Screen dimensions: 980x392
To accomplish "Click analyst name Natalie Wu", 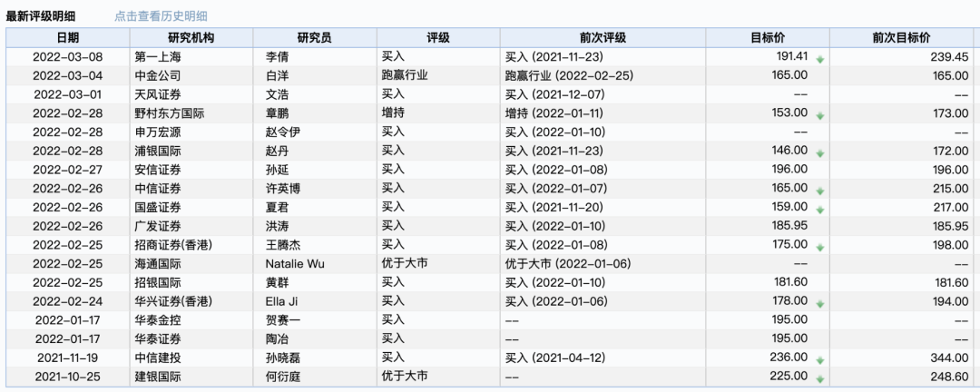I will [295, 264].
